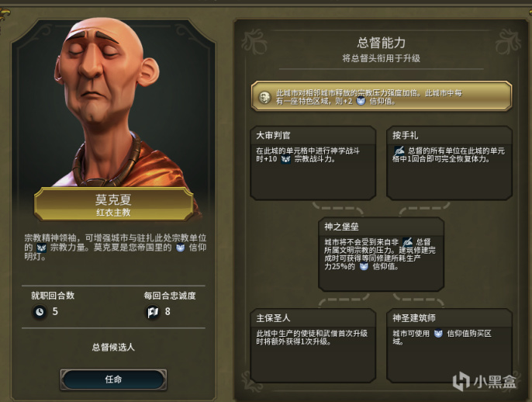
Task: Click the 莫克夏 红衣主教 name plate
Action: pyautogui.click(x=114, y=204)
